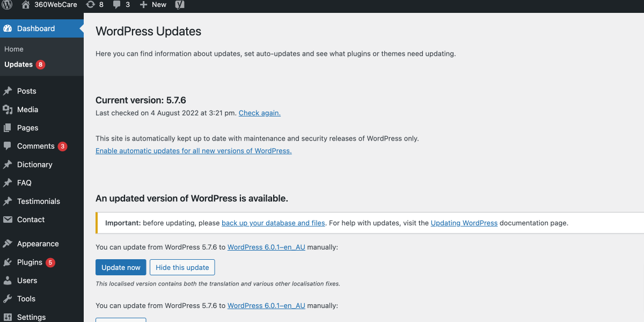644x322 pixels.
Task: Click the Pages icon
Action: pos(8,127)
